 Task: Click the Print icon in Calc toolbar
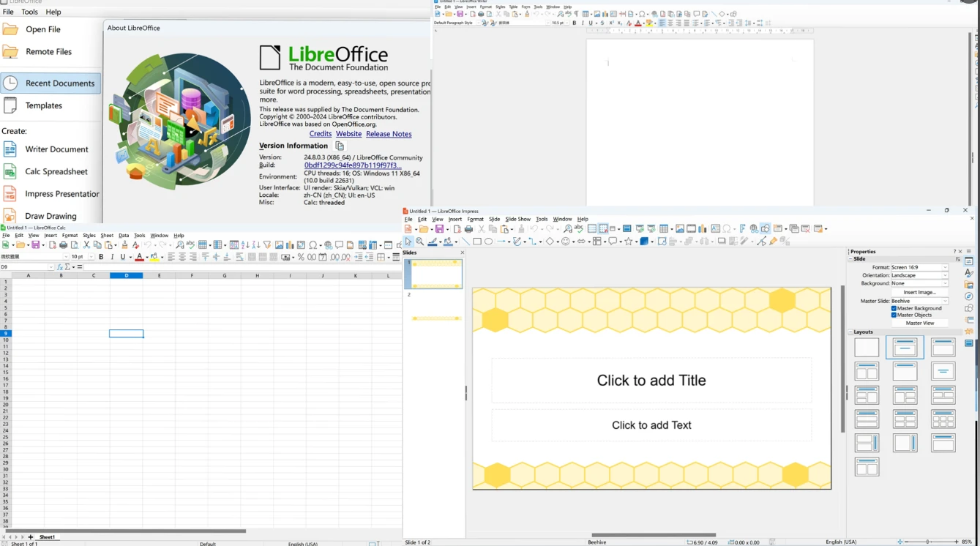click(62, 244)
